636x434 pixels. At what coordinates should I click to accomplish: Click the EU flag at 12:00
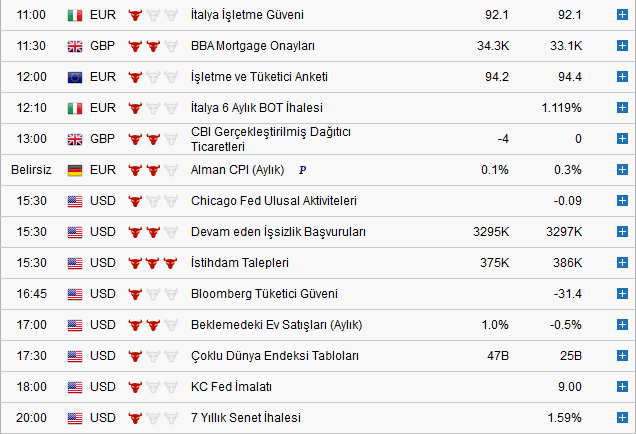(75, 77)
